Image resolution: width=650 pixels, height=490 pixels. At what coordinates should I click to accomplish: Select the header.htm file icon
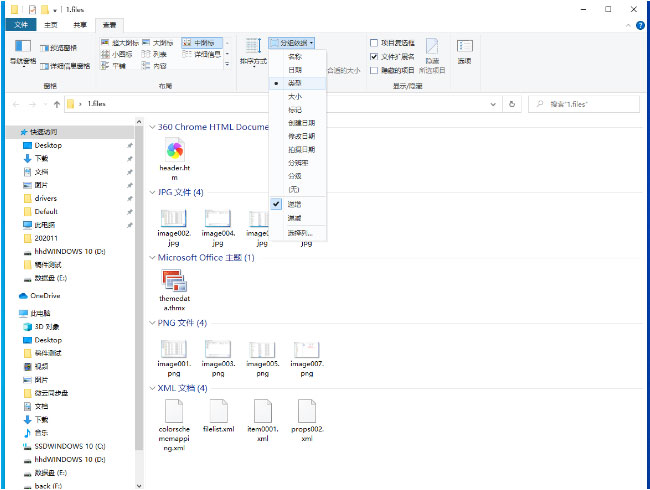[175, 160]
